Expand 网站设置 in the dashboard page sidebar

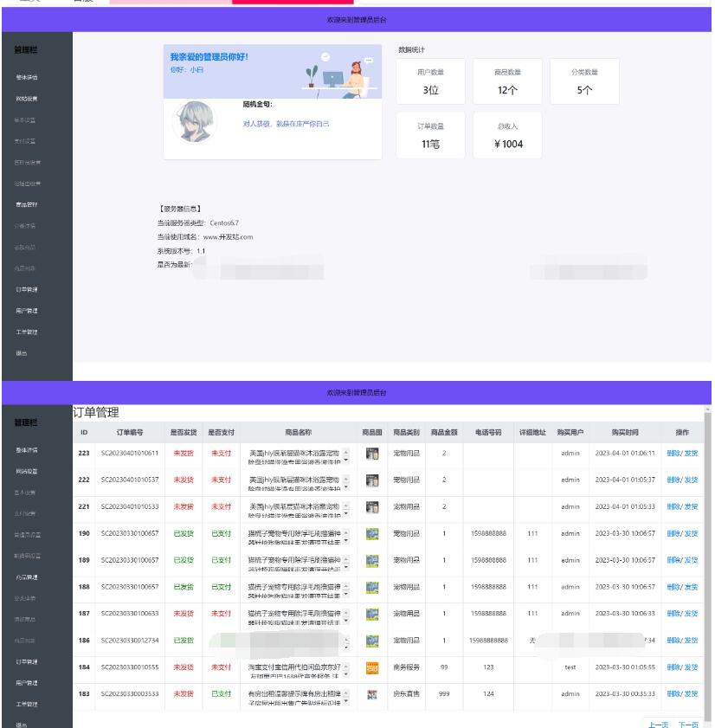[x=27, y=98]
